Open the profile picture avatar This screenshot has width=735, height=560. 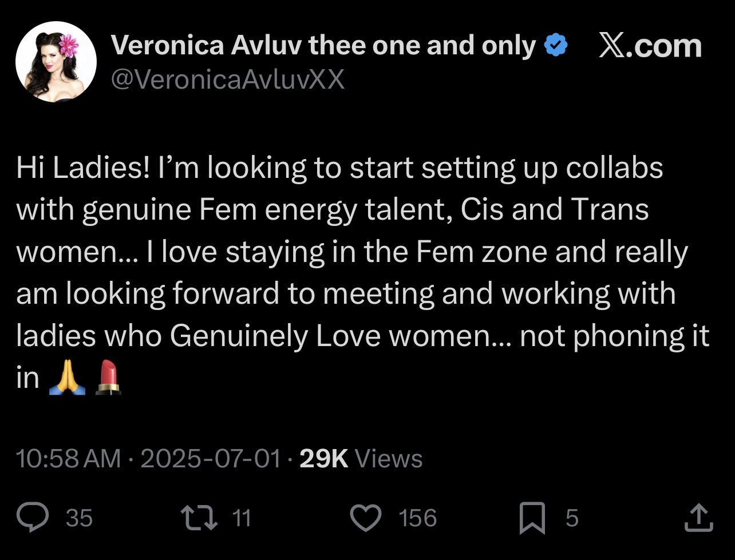[x=56, y=62]
